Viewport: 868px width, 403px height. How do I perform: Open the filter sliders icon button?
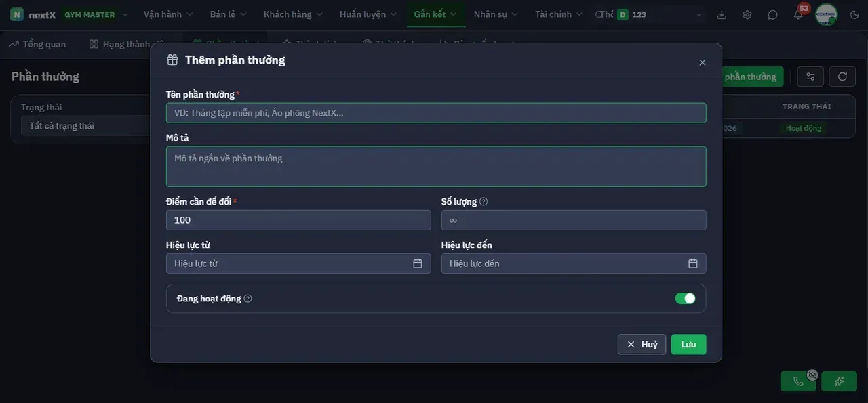810,77
